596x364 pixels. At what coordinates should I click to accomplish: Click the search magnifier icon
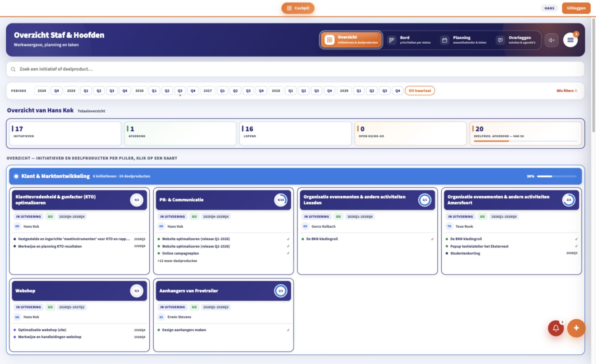13,69
